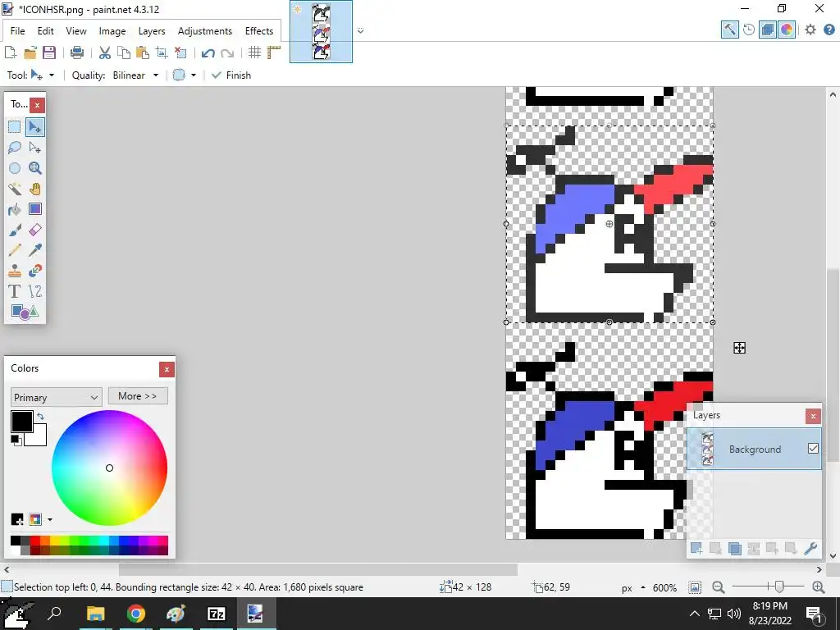Select the Line/Curve tool
This screenshot has width=840, height=630.
pos(34,291)
